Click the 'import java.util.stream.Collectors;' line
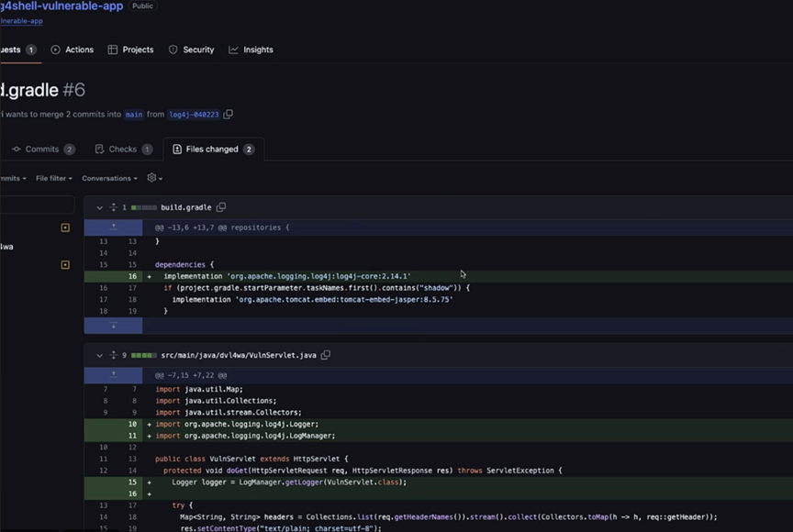Viewport: 793px width, 532px height. click(x=229, y=413)
